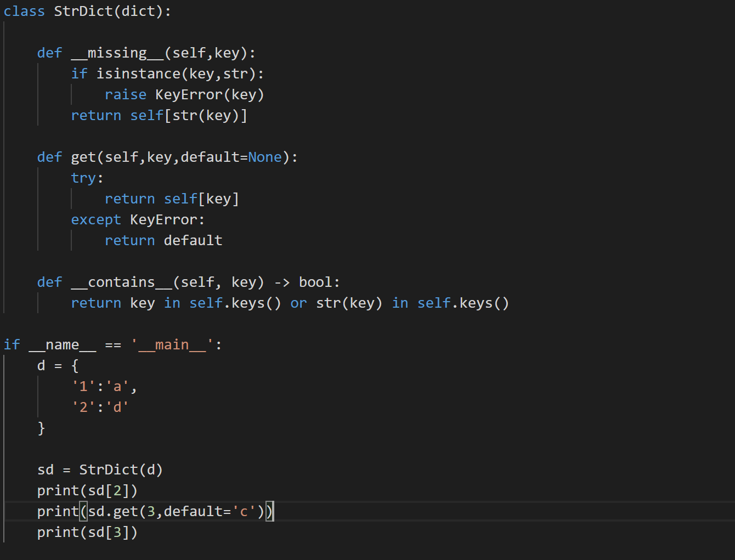
Task: Click the dictionary entry '2':'d'
Action: click(100, 408)
